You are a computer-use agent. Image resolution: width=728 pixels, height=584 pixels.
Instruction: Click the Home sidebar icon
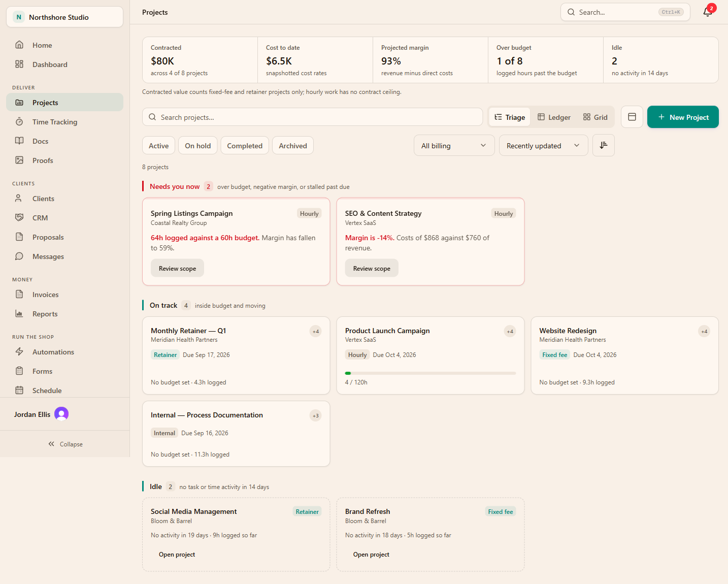pyautogui.click(x=19, y=45)
